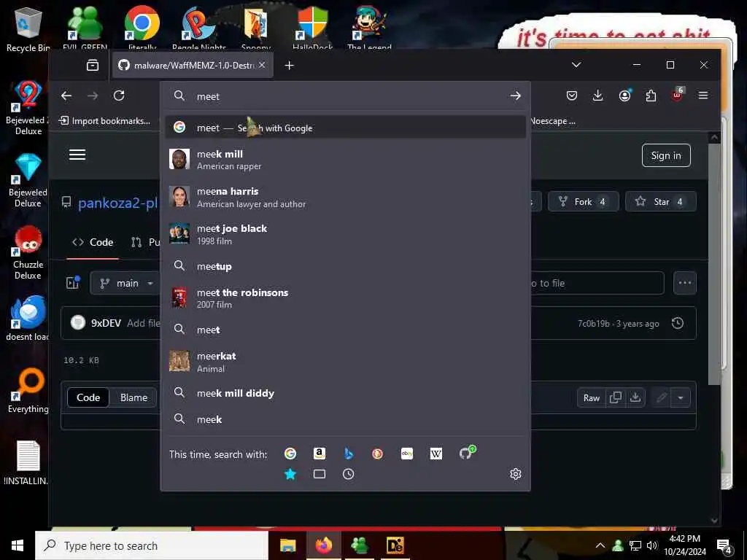This screenshot has height=560, width=747.
Task: Select the meek mill suggestion
Action: point(345,160)
